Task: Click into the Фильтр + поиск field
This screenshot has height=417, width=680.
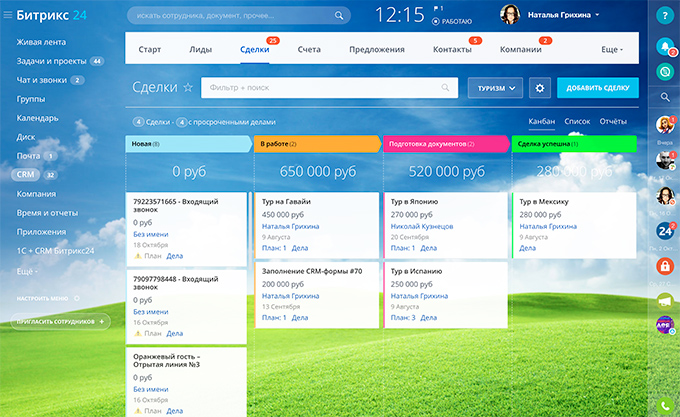Action: click(x=320, y=88)
